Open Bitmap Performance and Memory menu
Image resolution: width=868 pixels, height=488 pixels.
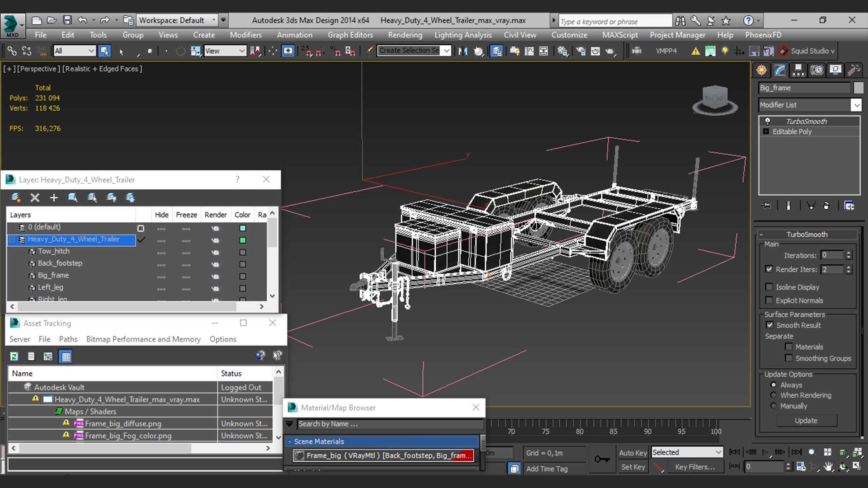(x=143, y=339)
